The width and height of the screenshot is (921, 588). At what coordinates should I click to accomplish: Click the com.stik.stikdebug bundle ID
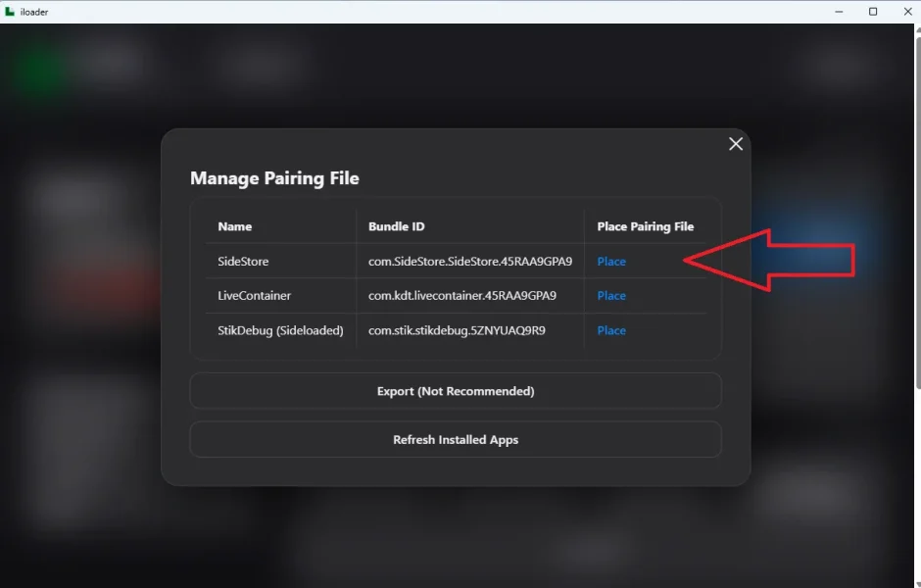coord(457,330)
